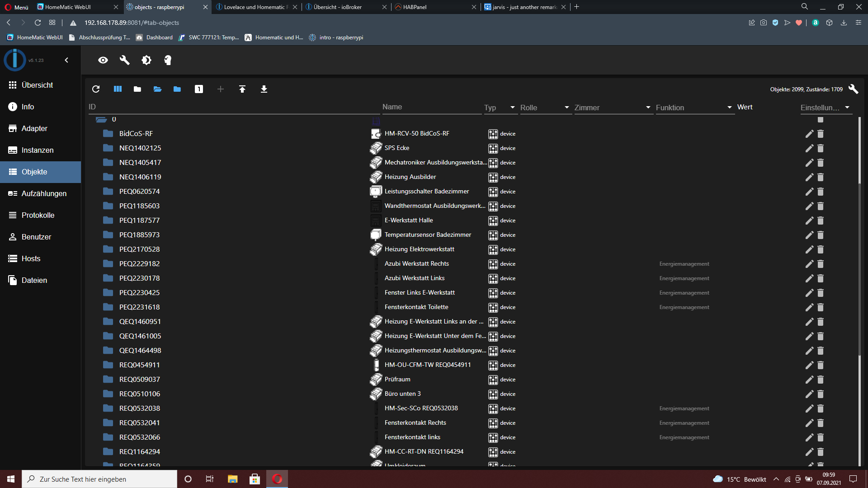
Task: Expand the BidCoS-RF folder
Action: pyautogui.click(x=108, y=134)
